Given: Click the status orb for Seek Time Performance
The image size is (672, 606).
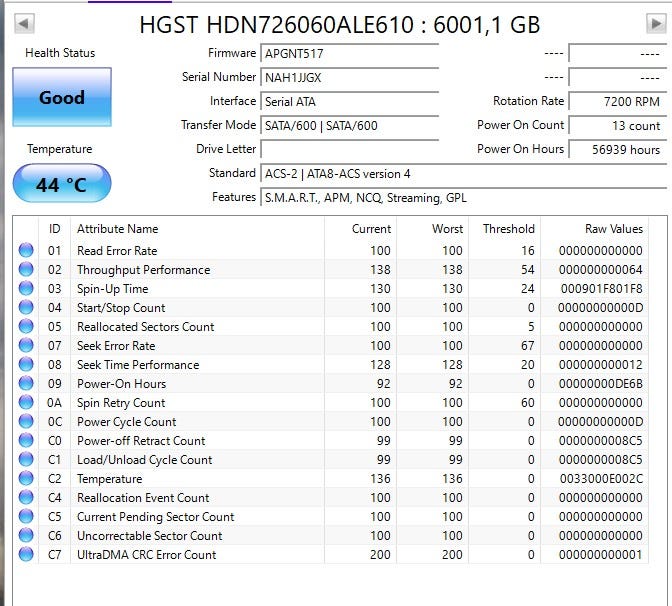Looking at the screenshot, I should 26,364.
